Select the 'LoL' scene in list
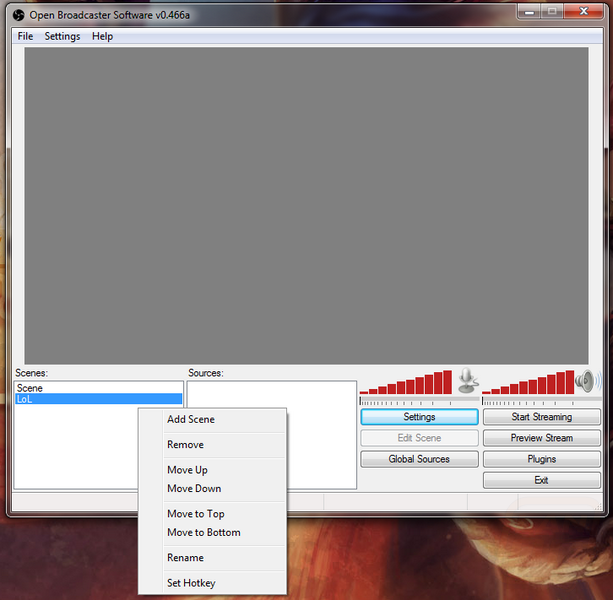This screenshot has height=600, width=613. coord(99,399)
